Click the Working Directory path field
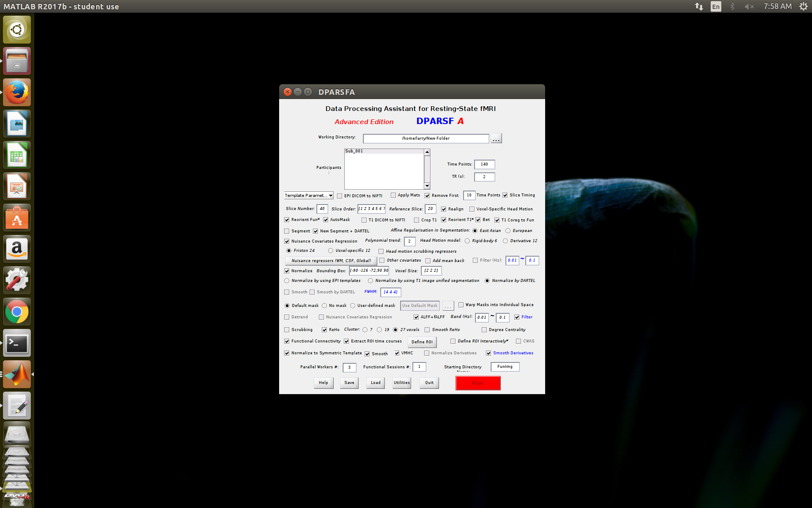This screenshot has height=508, width=812. (426, 138)
